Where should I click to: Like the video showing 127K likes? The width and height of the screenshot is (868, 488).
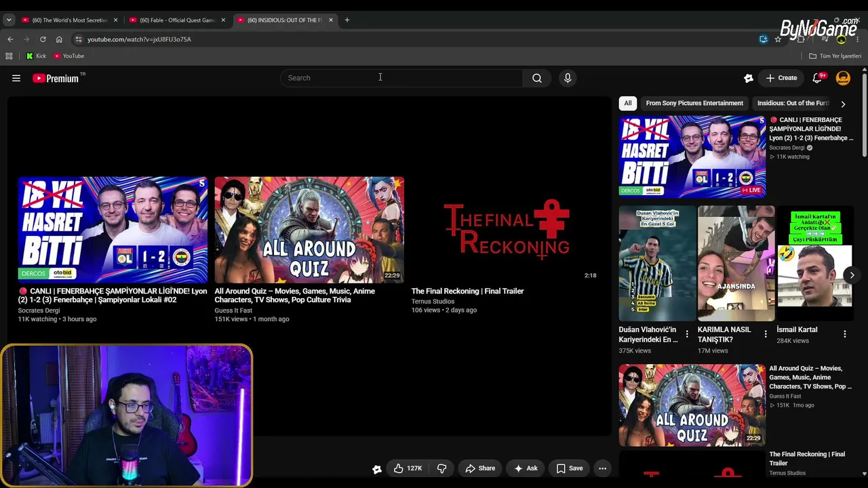click(x=408, y=468)
